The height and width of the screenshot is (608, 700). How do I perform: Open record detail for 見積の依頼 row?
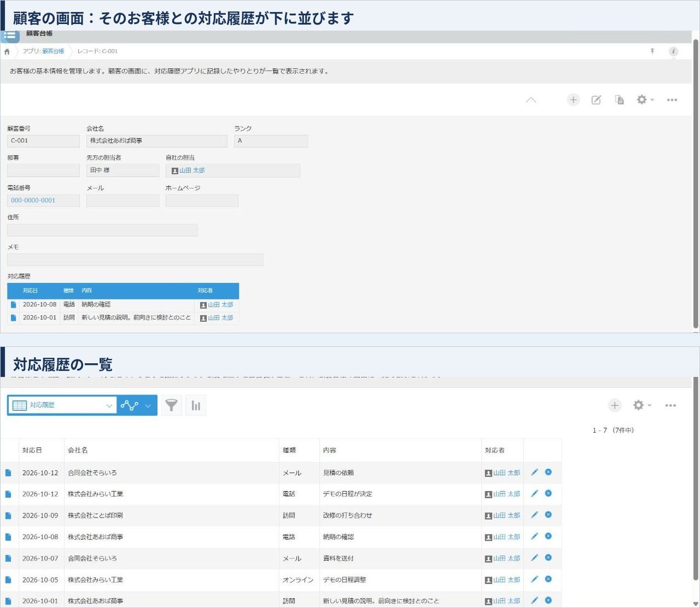8,473
